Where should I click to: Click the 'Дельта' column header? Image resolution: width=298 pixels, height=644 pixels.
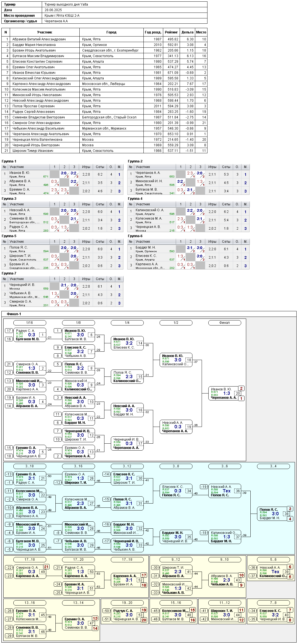click(x=187, y=32)
